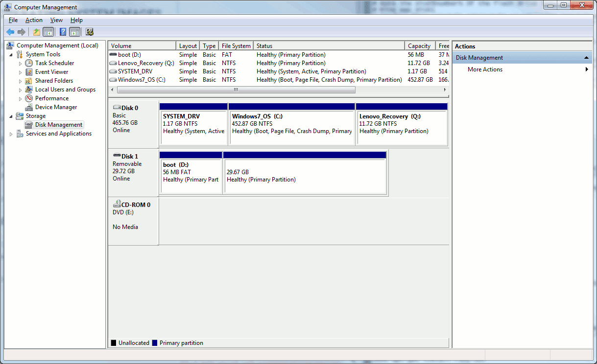Toggle Show/Hide Action Pane toolbar icon
The image size is (597, 364).
74,32
